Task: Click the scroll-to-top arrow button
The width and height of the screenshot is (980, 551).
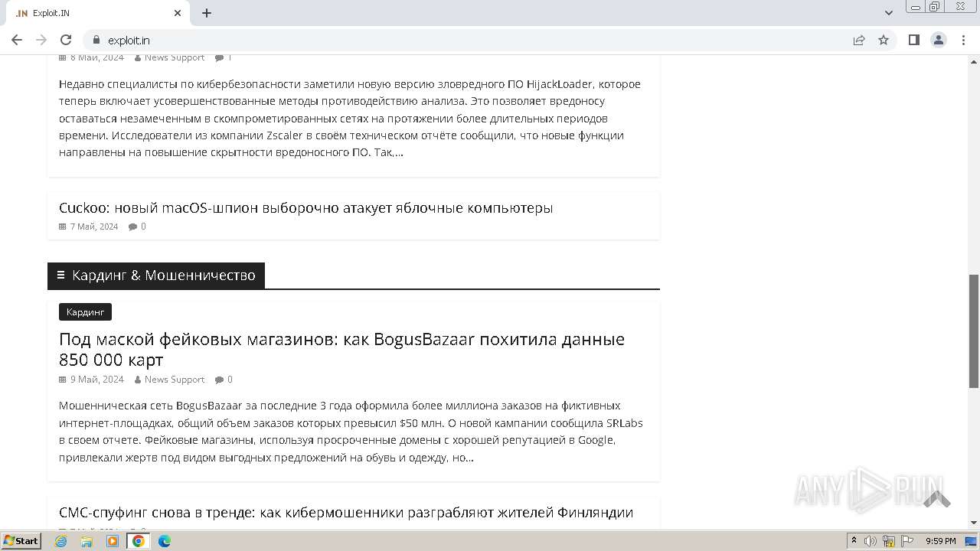Action: 936,499
